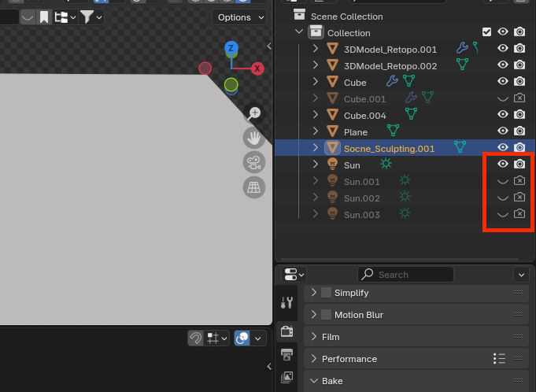Click the pan view hand icon
Viewport: 536px width, 392px height.
click(x=254, y=138)
